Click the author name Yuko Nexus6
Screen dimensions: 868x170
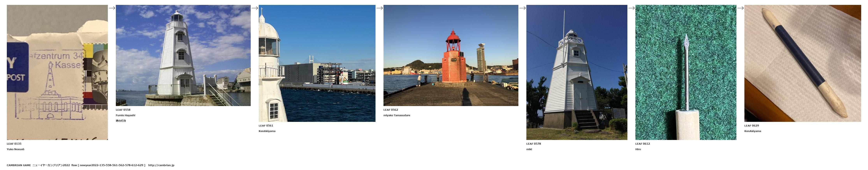coord(16,149)
